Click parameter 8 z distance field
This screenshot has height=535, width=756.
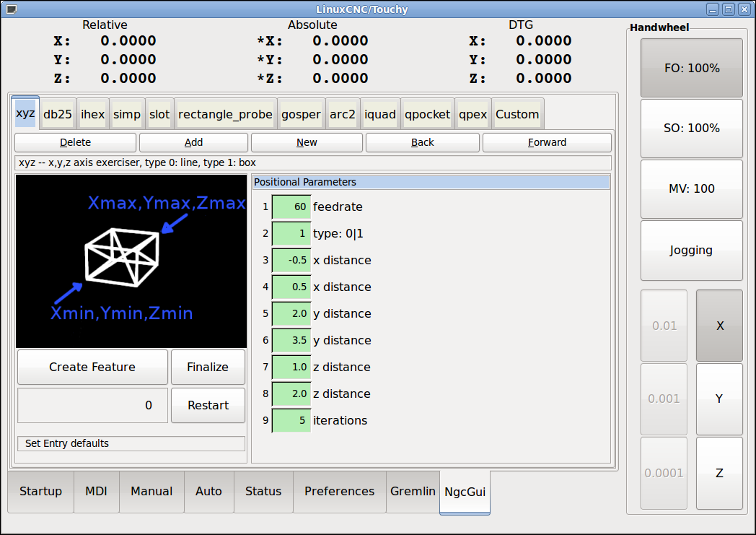(291, 393)
